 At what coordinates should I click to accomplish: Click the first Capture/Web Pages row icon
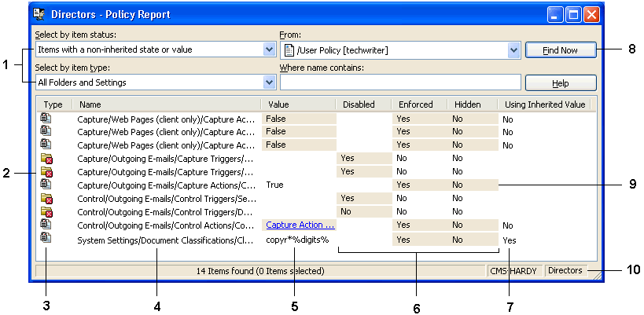(46, 119)
